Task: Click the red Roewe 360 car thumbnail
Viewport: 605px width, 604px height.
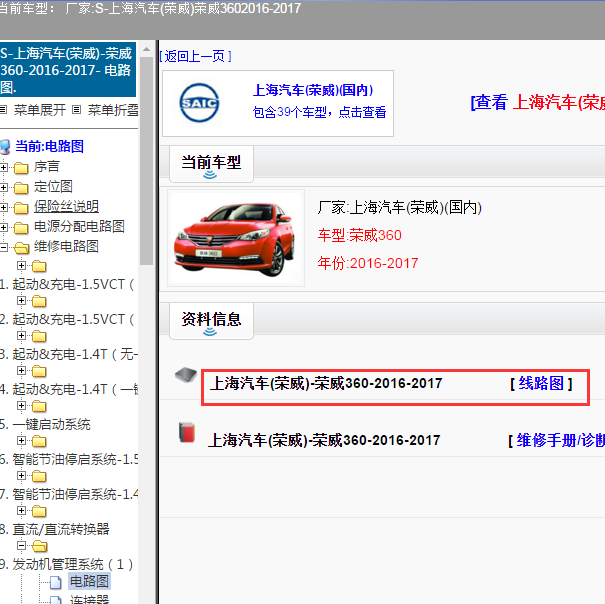Action: pyautogui.click(x=236, y=237)
